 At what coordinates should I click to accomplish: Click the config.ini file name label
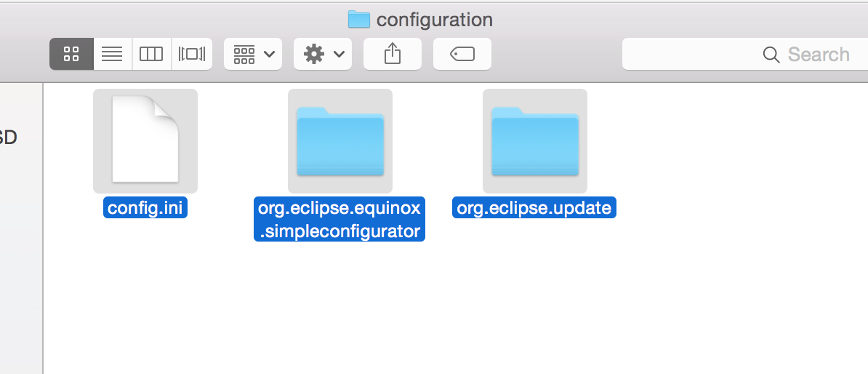145,209
